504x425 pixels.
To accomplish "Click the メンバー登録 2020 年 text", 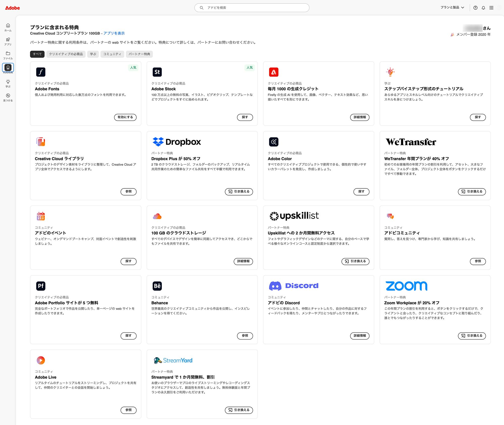I will pyautogui.click(x=473, y=35).
